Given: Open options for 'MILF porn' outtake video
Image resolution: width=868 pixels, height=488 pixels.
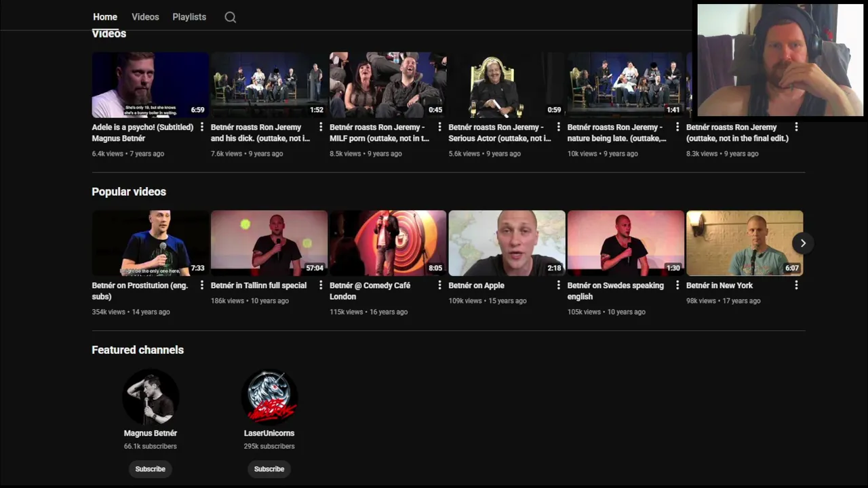Looking at the screenshot, I should coord(439,127).
